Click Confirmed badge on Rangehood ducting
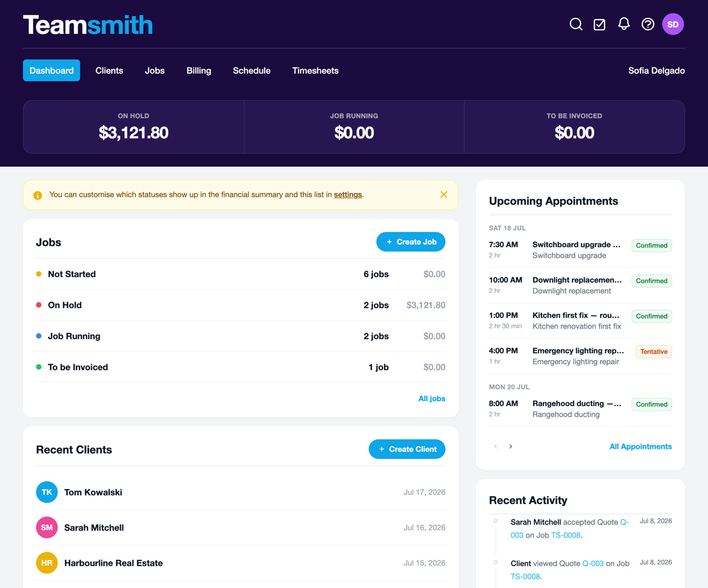 pos(651,405)
